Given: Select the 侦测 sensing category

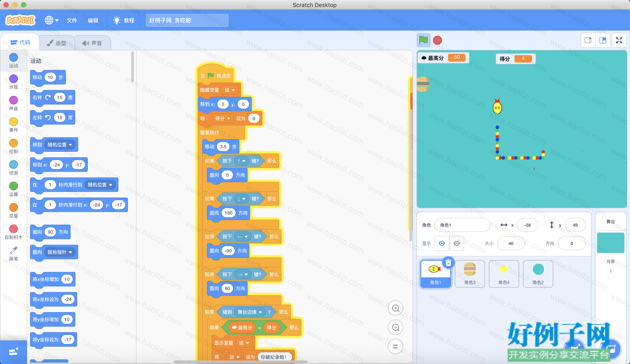Looking at the screenshot, I should click(x=14, y=168).
